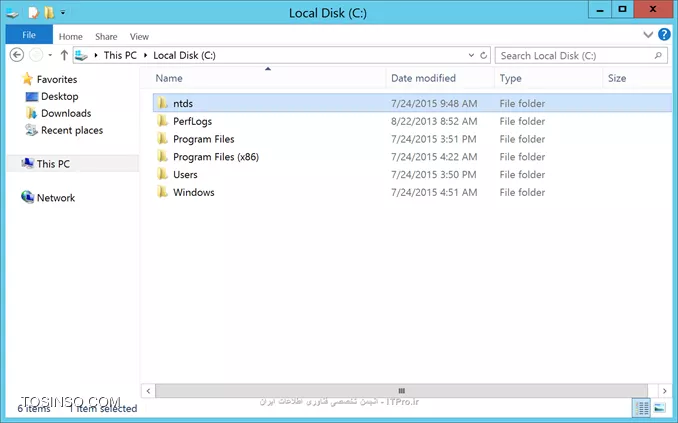Click the PerfLogs folder icon
The image size is (678, 423).
(x=163, y=121)
